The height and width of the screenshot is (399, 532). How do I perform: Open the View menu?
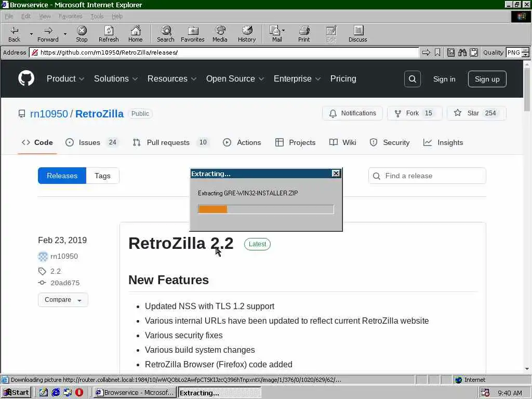point(45,16)
